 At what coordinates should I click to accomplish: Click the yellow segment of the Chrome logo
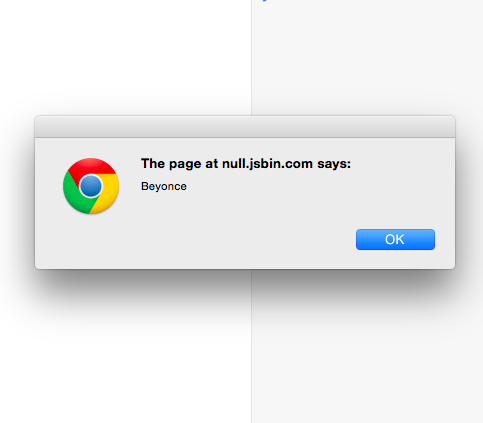pos(108,197)
